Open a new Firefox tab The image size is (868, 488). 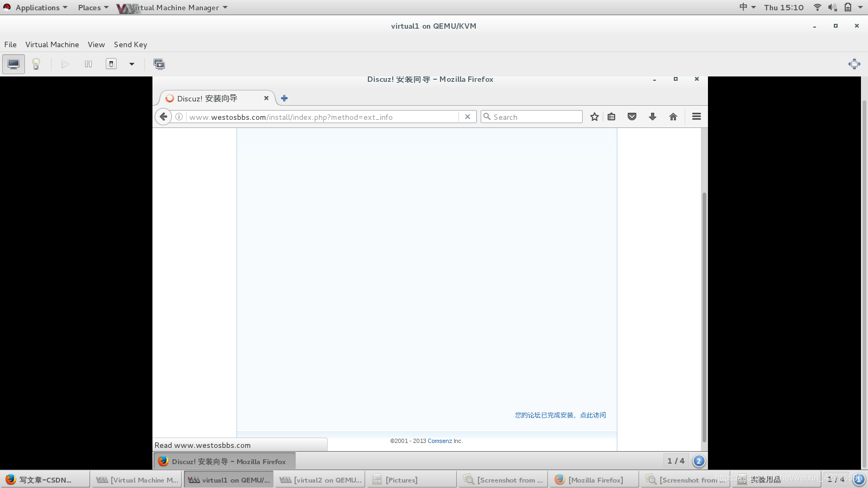[284, 98]
